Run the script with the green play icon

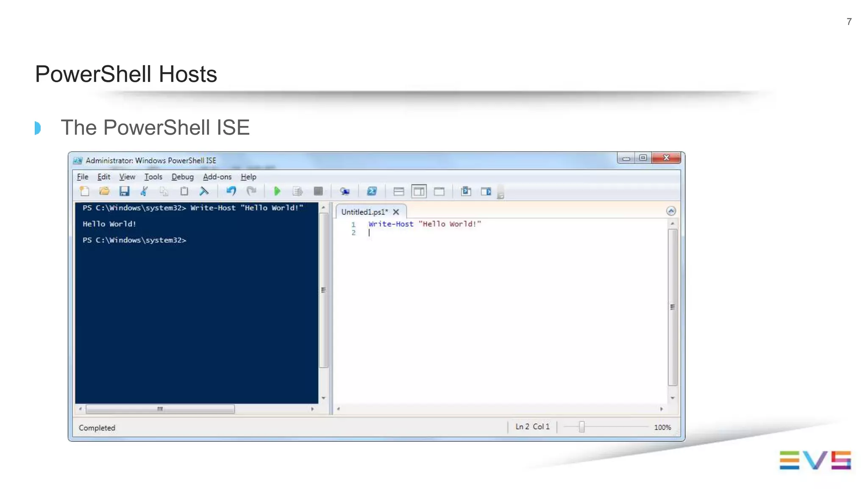pos(277,191)
